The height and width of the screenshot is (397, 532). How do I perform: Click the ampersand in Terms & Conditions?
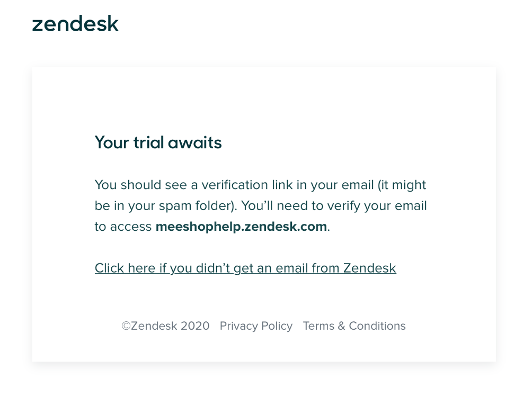click(341, 326)
